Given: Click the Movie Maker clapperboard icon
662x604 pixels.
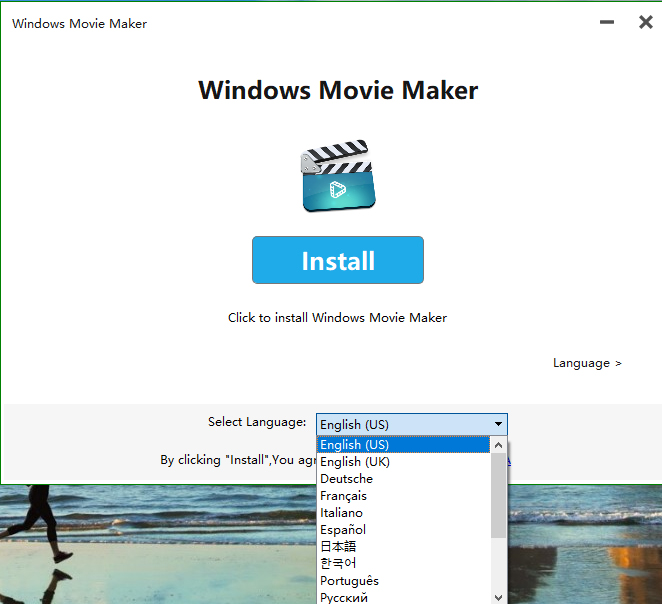Looking at the screenshot, I should click(338, 176).
